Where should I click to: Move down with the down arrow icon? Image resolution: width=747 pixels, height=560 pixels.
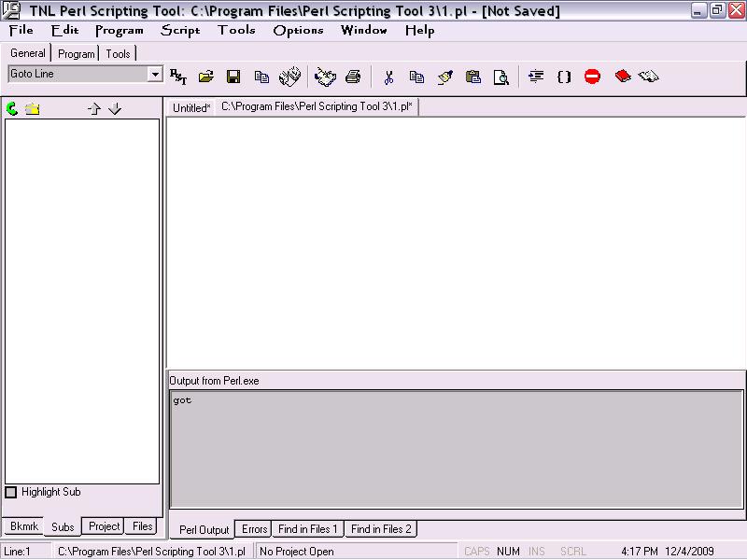[x=115, y=109]
